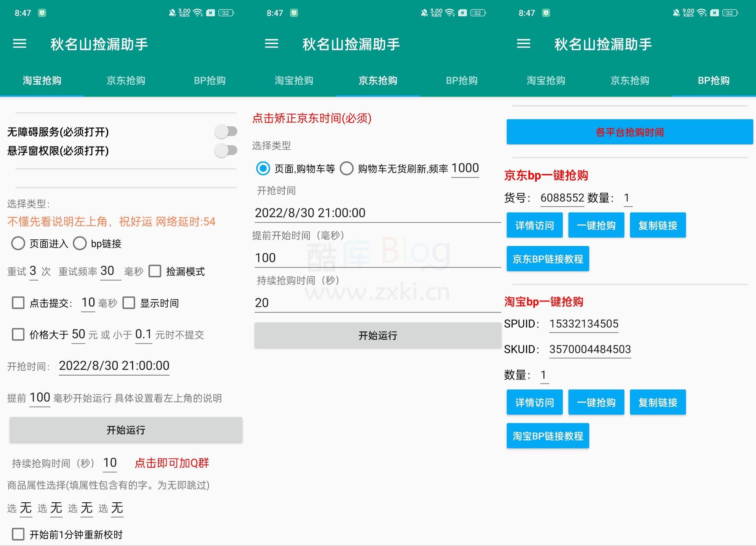Switch to the BP抢购 tab

713,81
